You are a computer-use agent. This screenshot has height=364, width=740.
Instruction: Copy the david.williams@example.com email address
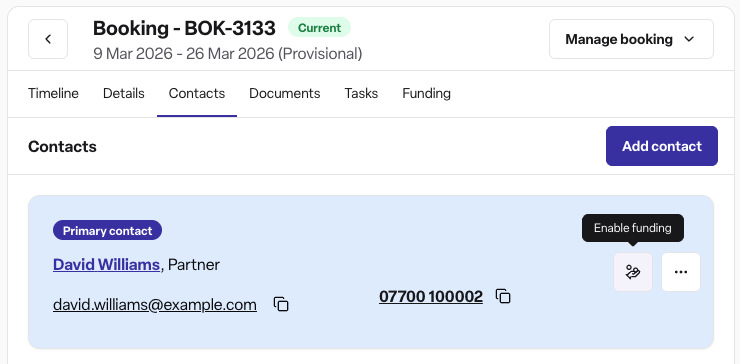pyautogui.click(x=281, y=304)
